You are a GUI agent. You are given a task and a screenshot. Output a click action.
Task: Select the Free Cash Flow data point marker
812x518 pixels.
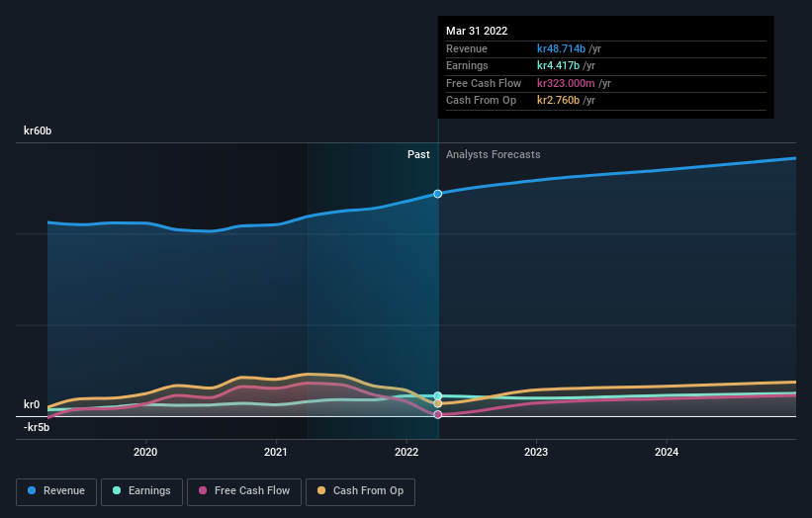(437, 414)
